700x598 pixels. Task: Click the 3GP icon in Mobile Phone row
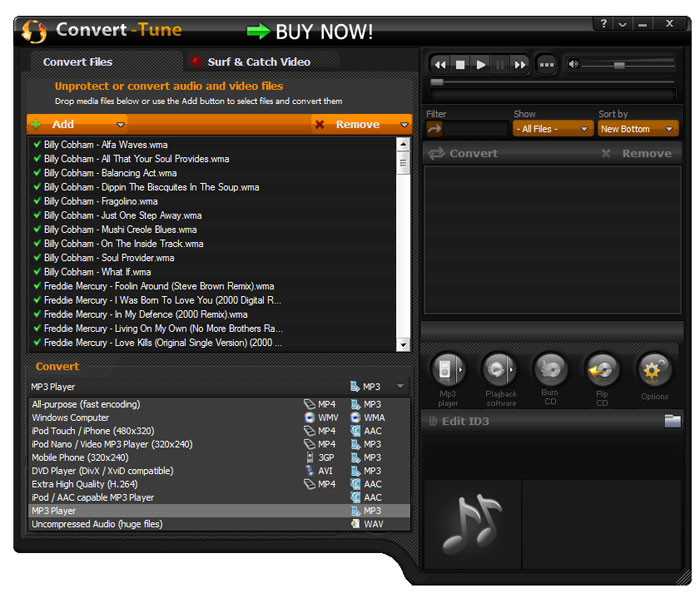[310, 457]
